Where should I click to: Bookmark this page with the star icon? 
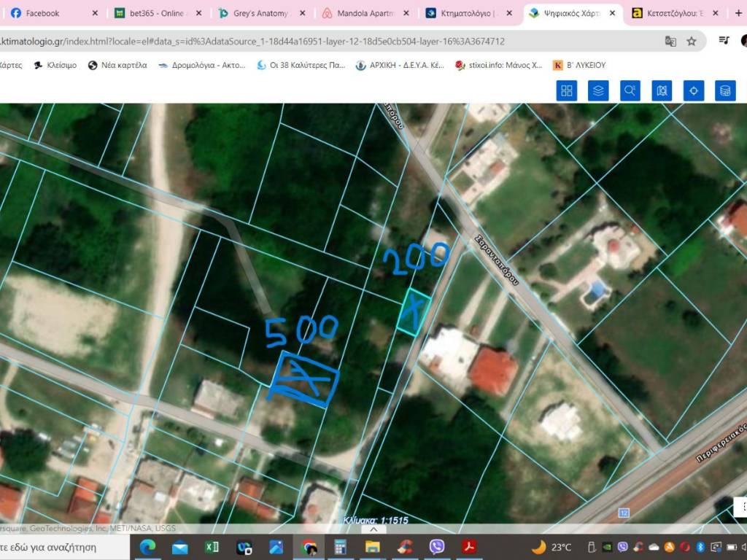[692, 42]
